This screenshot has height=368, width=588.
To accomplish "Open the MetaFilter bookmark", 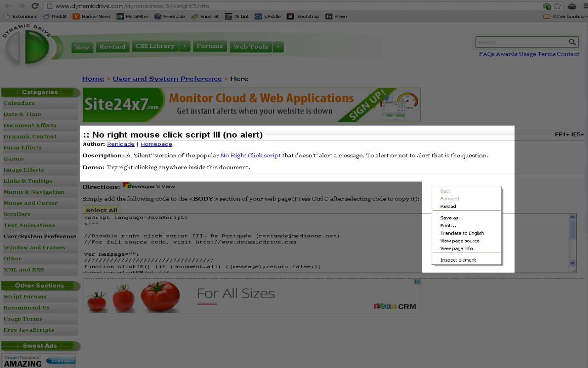I will (x=132, y=17).
